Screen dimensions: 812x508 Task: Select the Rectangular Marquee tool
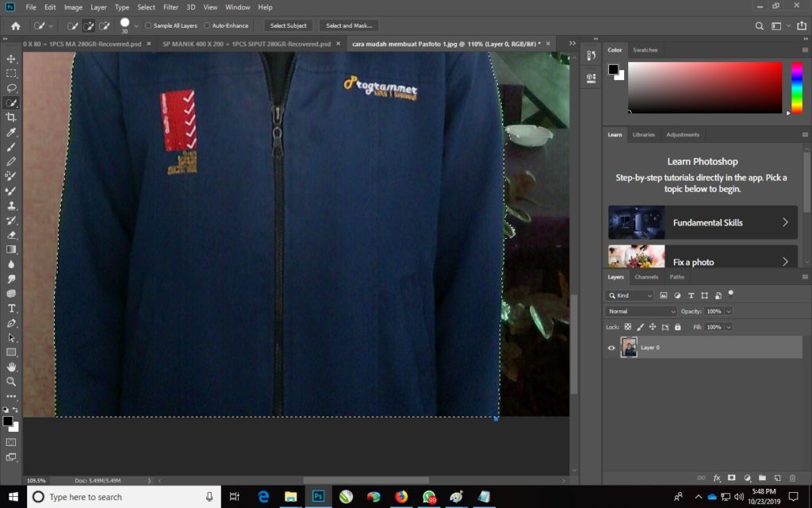pyautogui.click(x=11, y=73)
